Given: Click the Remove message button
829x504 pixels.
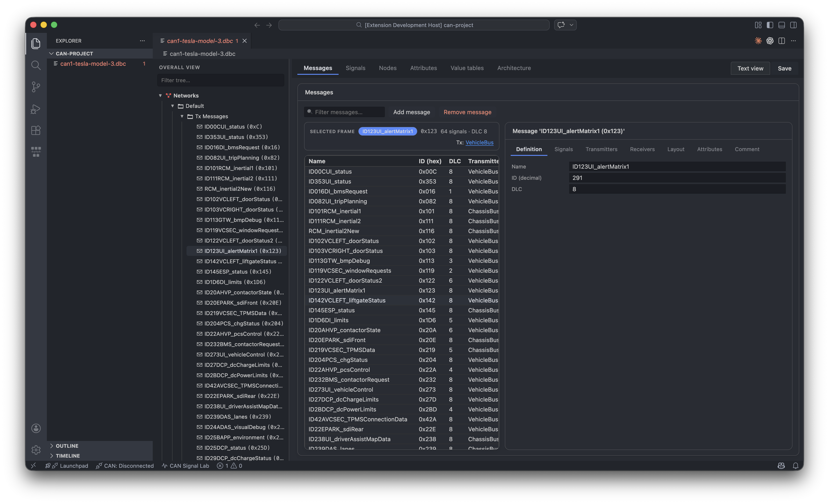Looking at the screenshot, I should (467, 112).
